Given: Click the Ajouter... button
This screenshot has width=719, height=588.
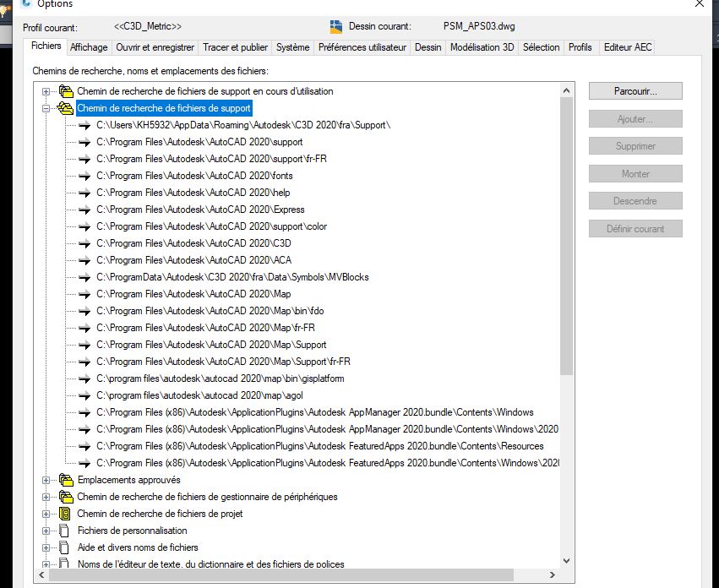Looking at the screenshot, I should [x=635, y=119].
